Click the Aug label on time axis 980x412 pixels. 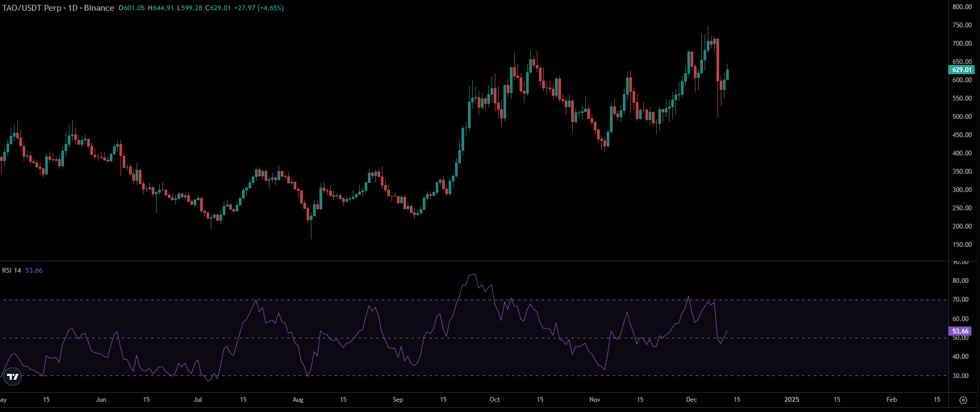click(298, 400)
